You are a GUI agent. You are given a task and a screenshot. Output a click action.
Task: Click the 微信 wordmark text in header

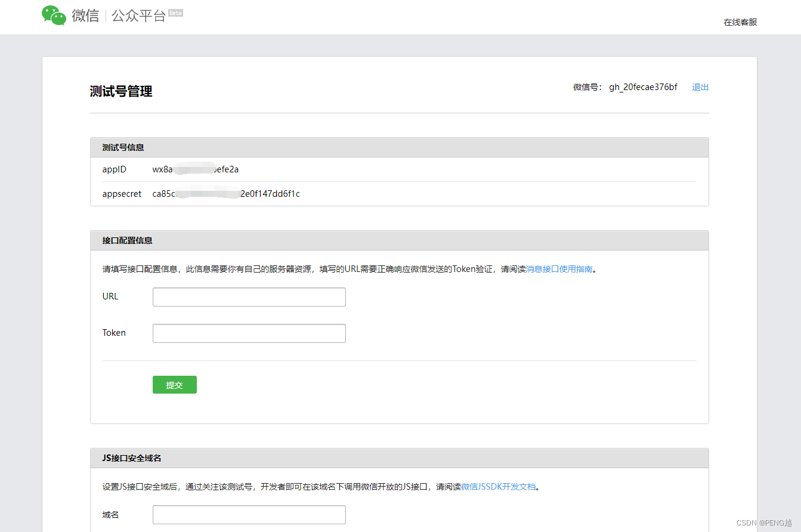coord(86,16)
